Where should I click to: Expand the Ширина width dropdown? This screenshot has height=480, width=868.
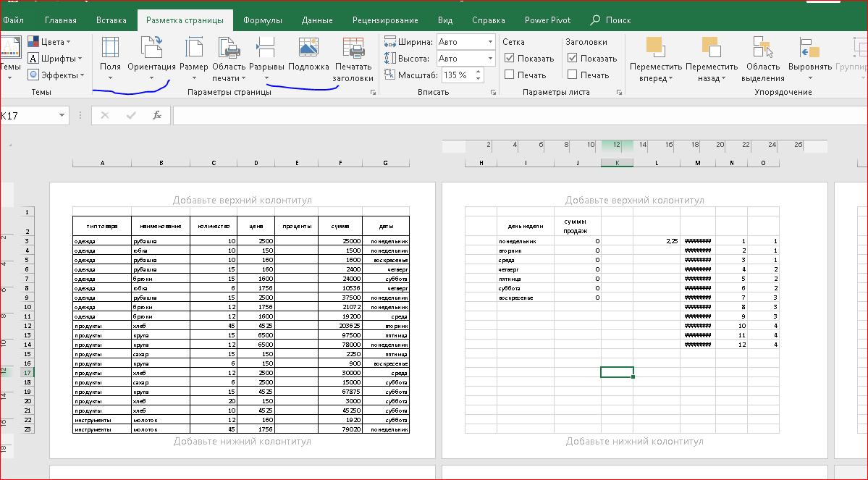[489, 42]
